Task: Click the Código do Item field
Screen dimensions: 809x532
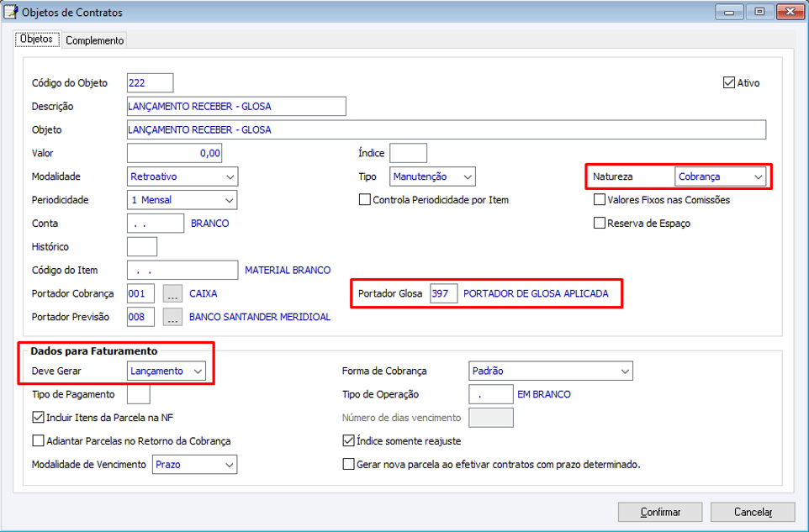Action: 182,270
